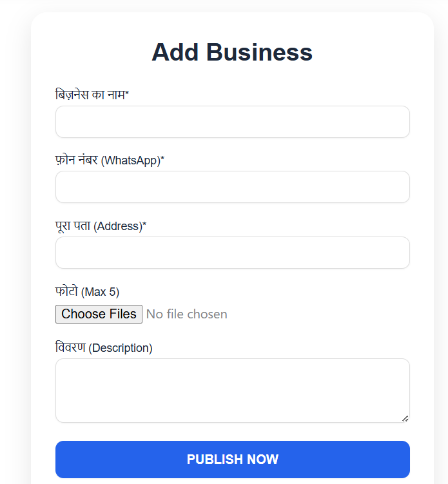Click the "(Address)" word in address label
448x484 pixels.
point(117,227)
